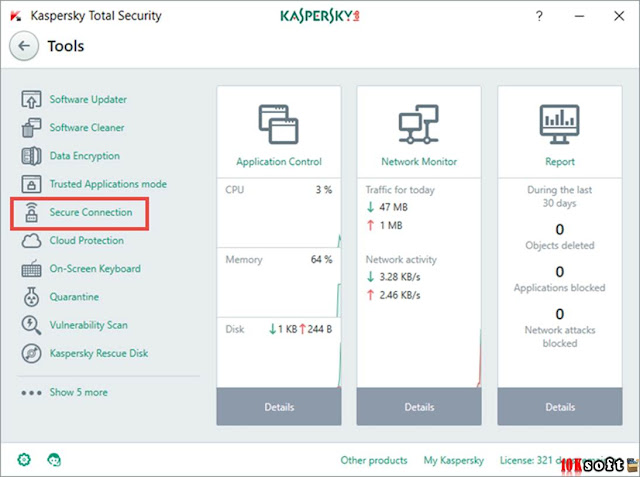
Task: Open the Data Encryption link
Action: tap(84, 156)
